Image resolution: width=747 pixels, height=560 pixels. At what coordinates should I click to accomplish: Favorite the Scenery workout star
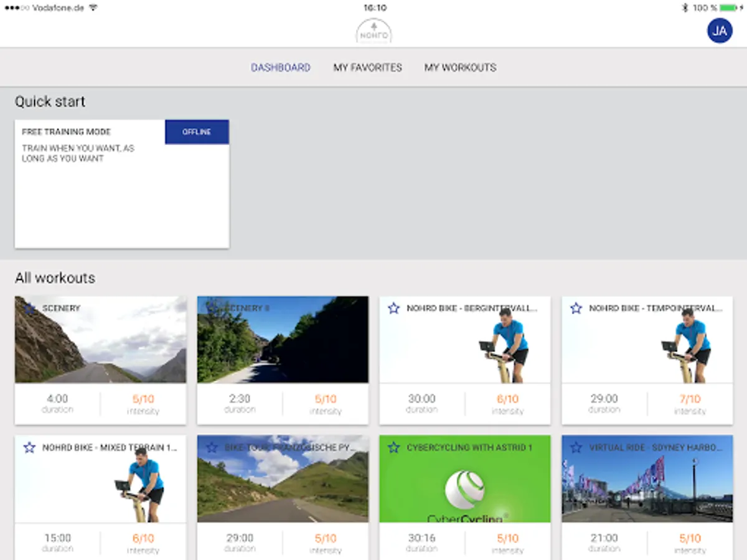tap(29, 308)
